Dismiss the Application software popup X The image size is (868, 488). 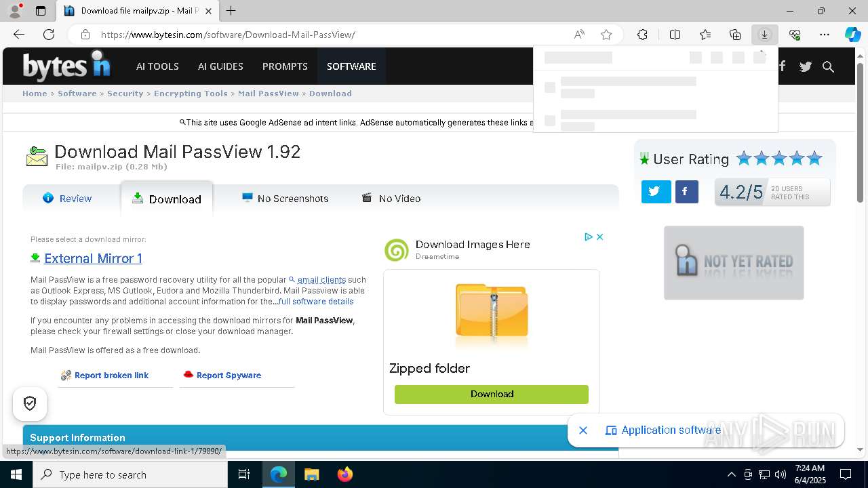583,430
